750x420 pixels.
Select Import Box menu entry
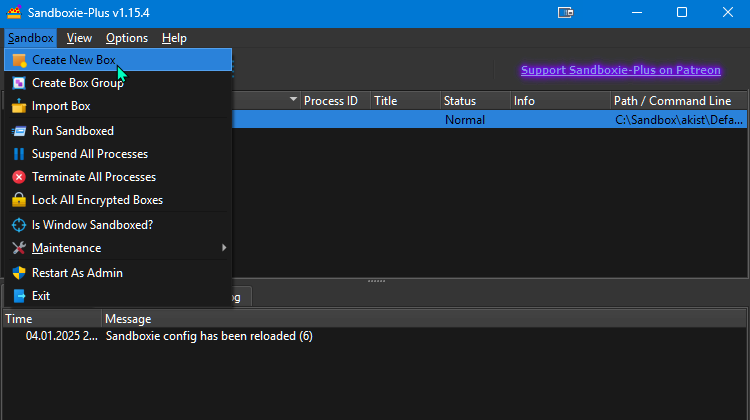click(118, 106)
